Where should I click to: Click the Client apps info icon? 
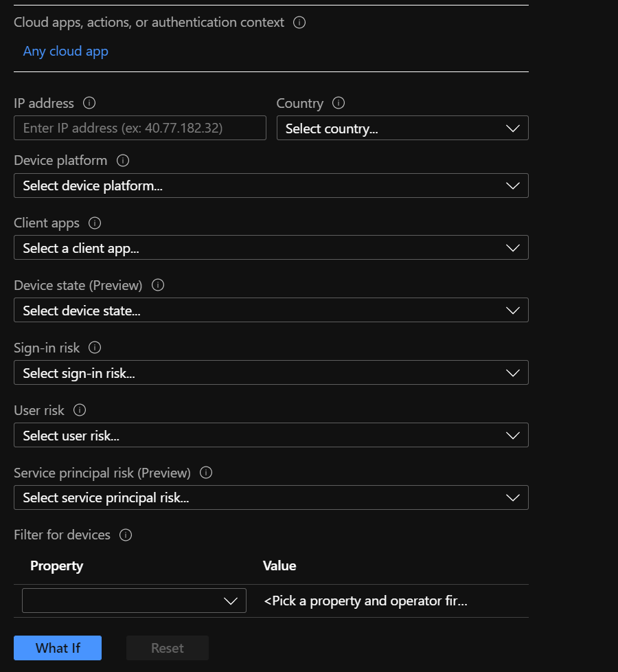tap(95, 223)
